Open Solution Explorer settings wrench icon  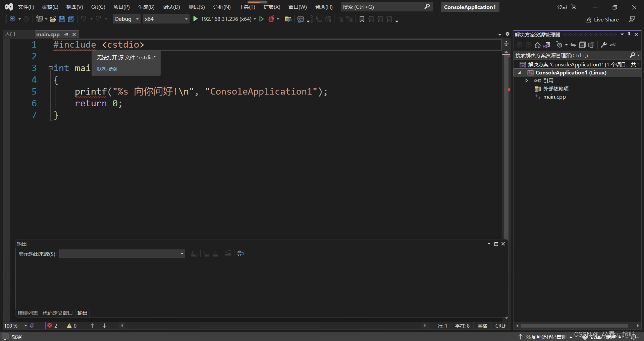(603, 45)
